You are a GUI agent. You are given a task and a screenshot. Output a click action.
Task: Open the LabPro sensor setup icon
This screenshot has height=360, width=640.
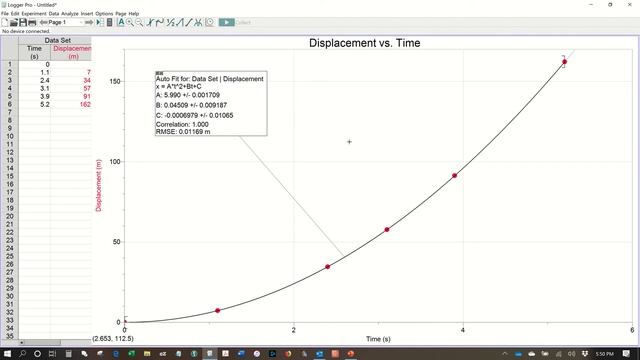click(109, 22)
